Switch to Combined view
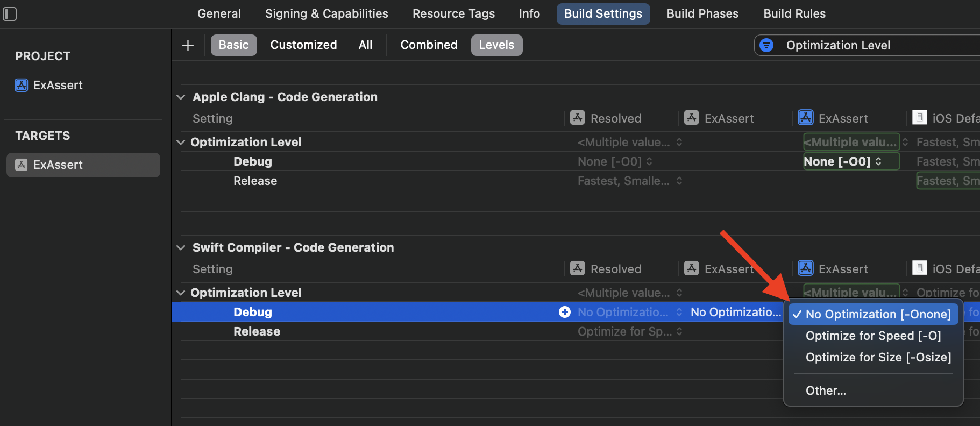Image resolution: width=980 pixels, height=426 pixels. (429, 45)
